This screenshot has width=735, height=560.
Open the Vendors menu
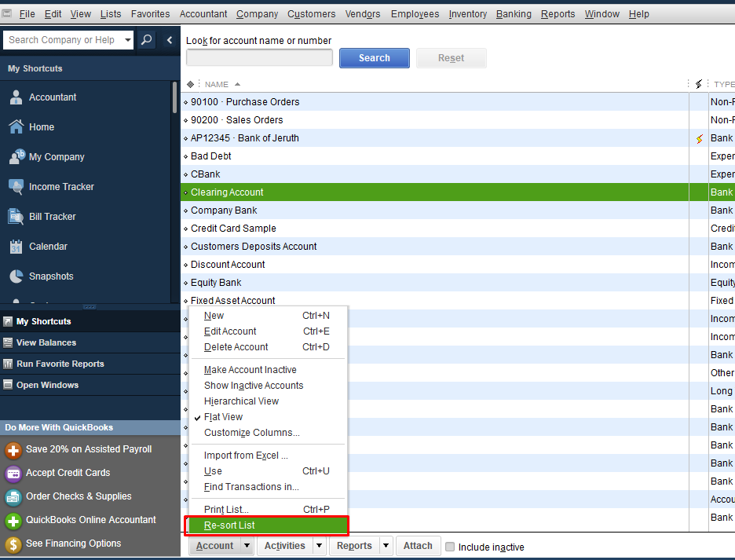tap(363, 14)
